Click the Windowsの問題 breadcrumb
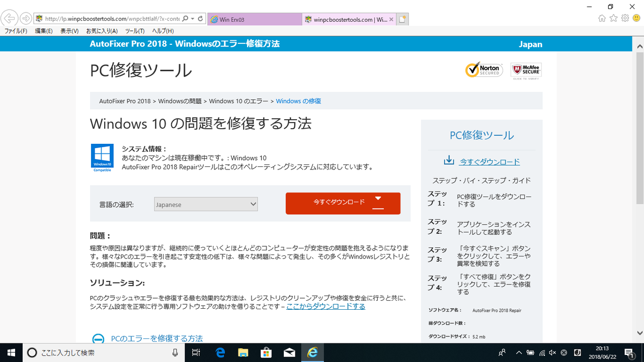Image resolution: width=644 pixels, height=362 pixels. [x=180, y=101]
